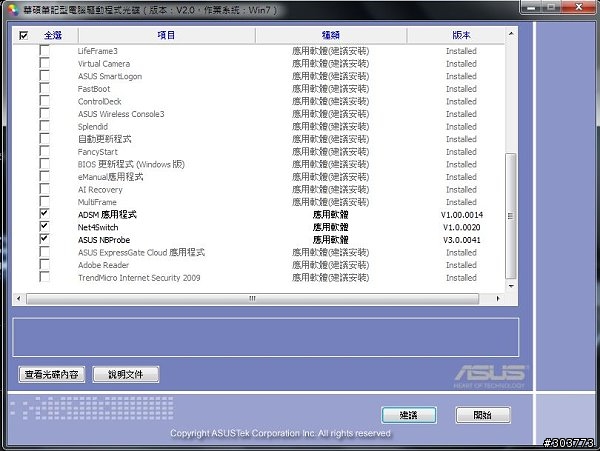The width and height of the screenshot is (600, 451).
Task: Select the Adobe Reader item name
Action: click(103, 265)
